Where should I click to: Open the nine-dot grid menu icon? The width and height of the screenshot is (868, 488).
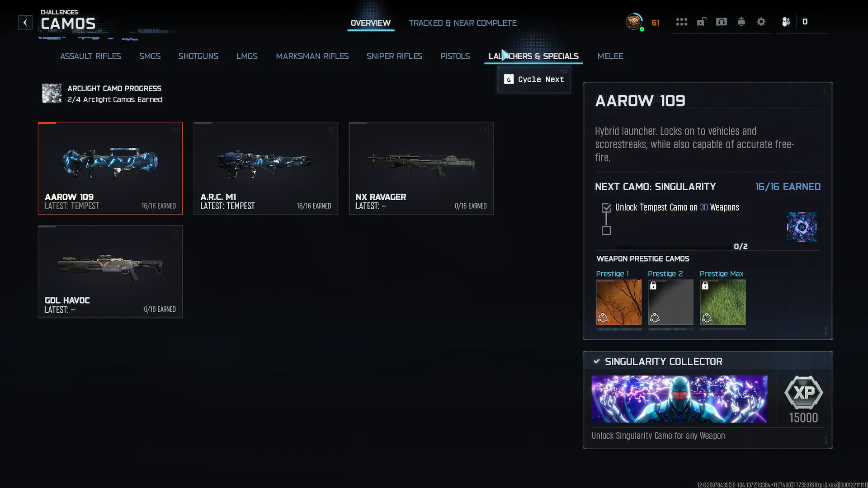(682, 22)
